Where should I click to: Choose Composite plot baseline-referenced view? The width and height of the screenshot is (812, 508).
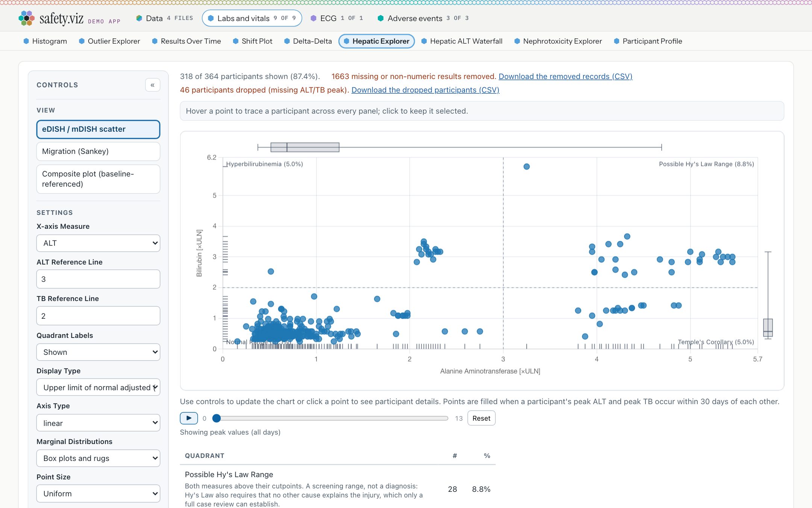tap(98, 179)
